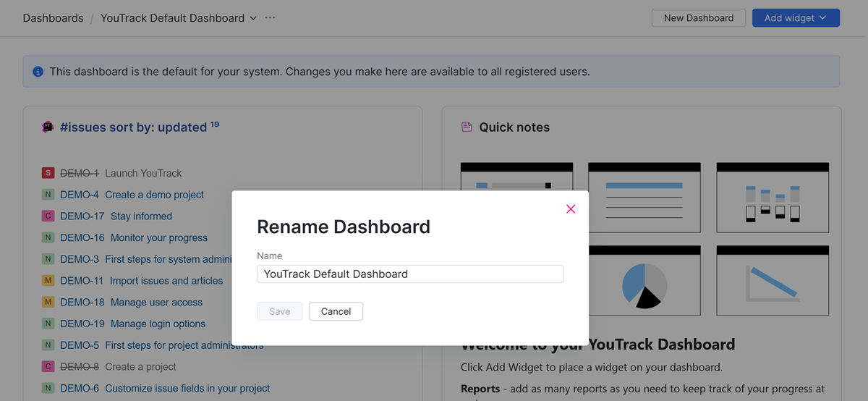Click the S priority badge for DEMO-1
868x401 pixels.
coord(48,173)
